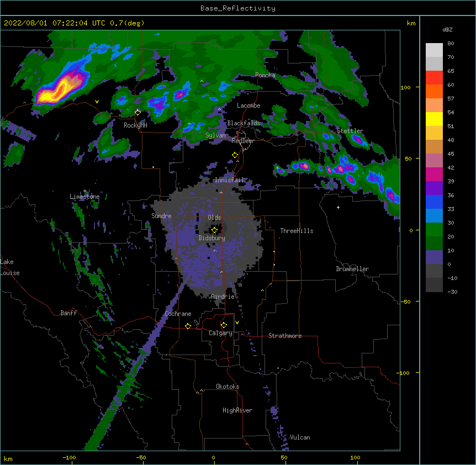Click the Didsbury label
476x465 pixels.
212,238
